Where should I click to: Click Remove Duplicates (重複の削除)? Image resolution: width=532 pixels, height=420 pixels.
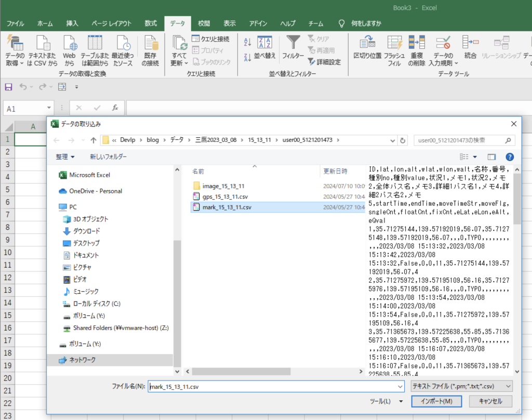pos(417,51)
